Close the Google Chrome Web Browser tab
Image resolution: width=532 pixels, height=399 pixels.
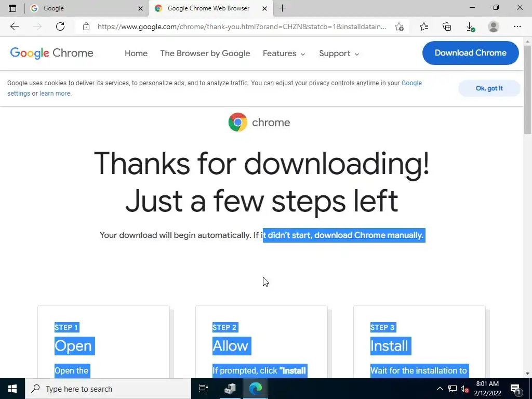pos(264,8)
